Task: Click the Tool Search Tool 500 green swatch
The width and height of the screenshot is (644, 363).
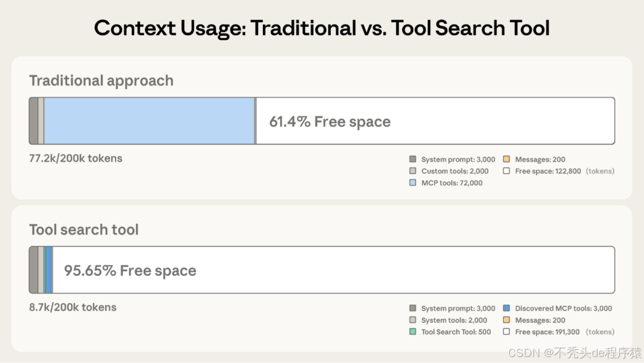Action: click(413, 332)
